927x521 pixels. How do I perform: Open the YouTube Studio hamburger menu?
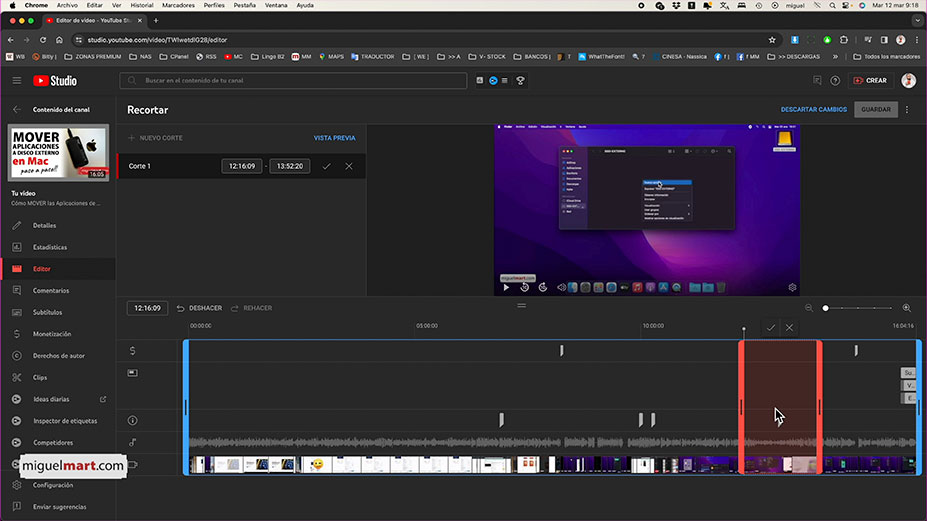[17, 80]
